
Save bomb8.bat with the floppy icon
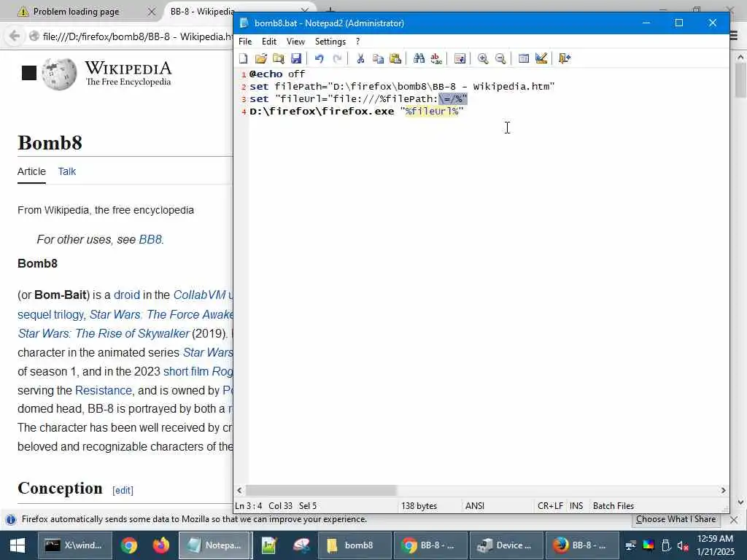click(296, 58)
